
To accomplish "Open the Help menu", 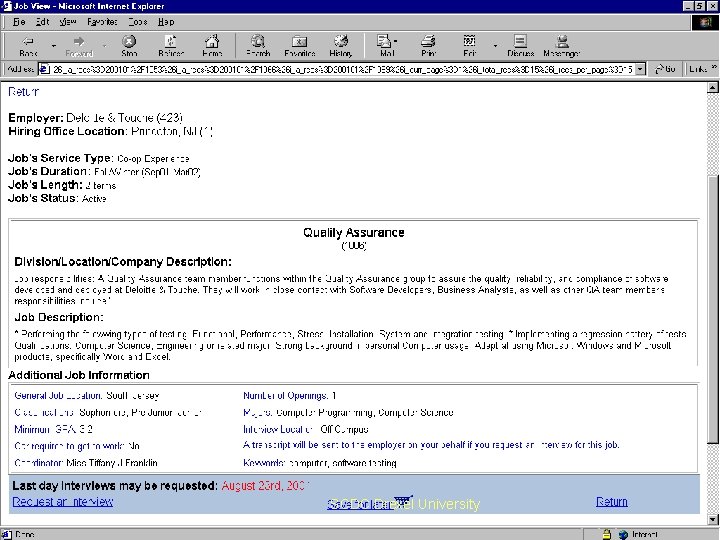I will tap(166, 22).
